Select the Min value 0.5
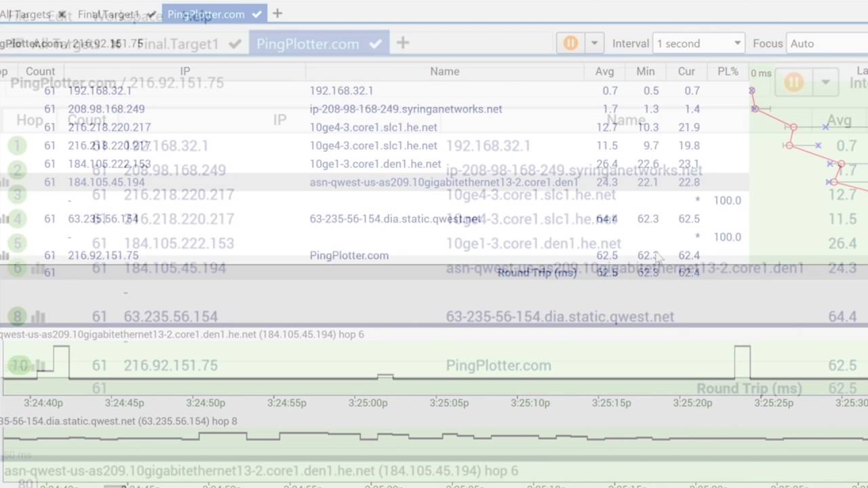 651,90
